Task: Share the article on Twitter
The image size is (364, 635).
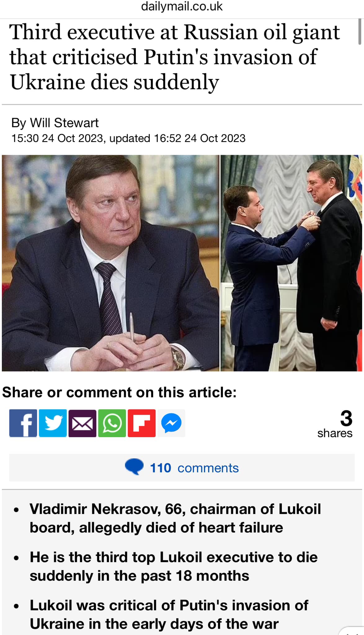Action: click(x=53, y=423)
